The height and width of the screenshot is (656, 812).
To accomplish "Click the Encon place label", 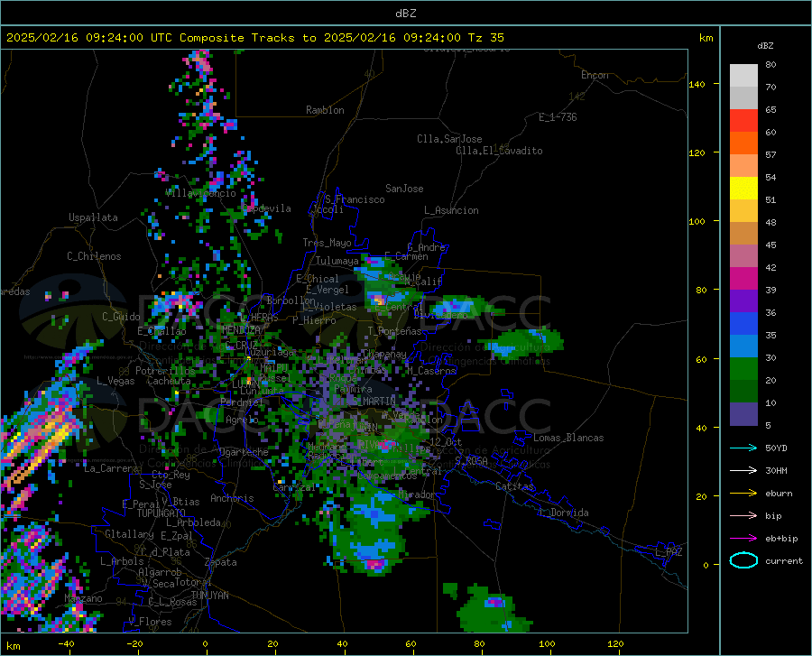I will pos(595,75).
